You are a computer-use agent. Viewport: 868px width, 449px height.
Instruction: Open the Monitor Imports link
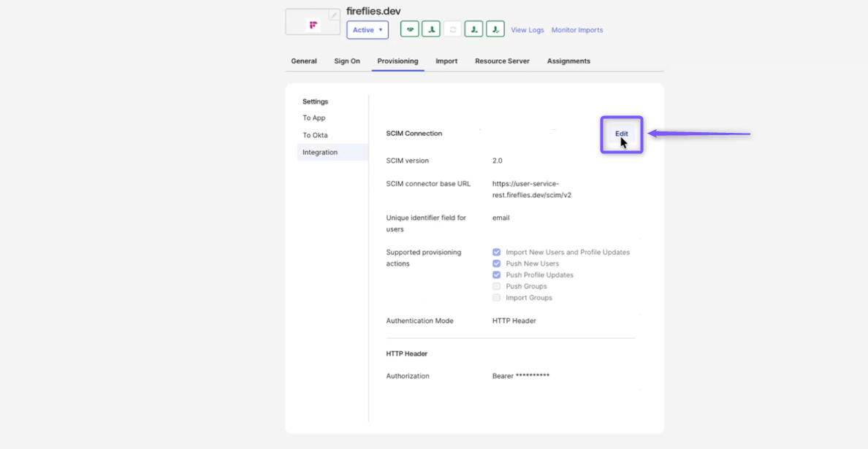point(577,30)
